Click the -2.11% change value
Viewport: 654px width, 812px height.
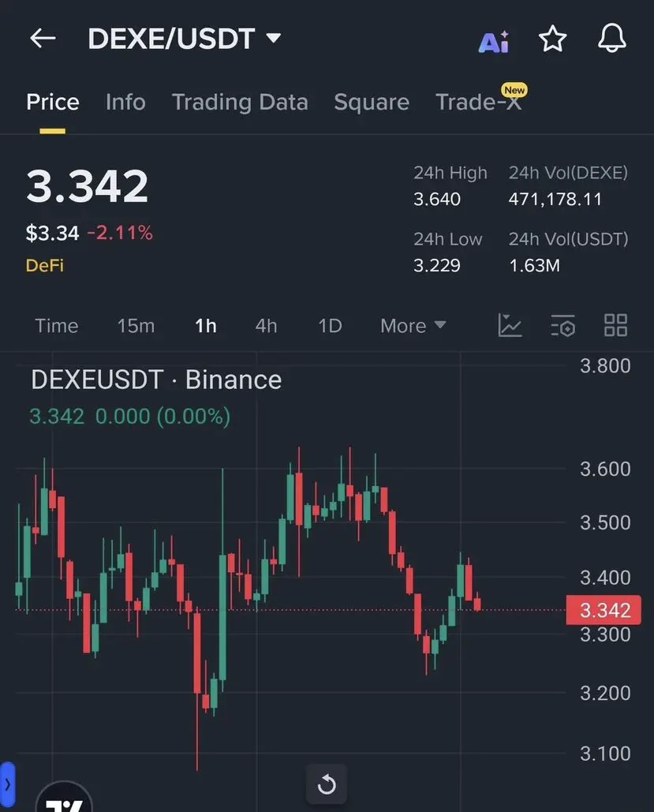120,233
